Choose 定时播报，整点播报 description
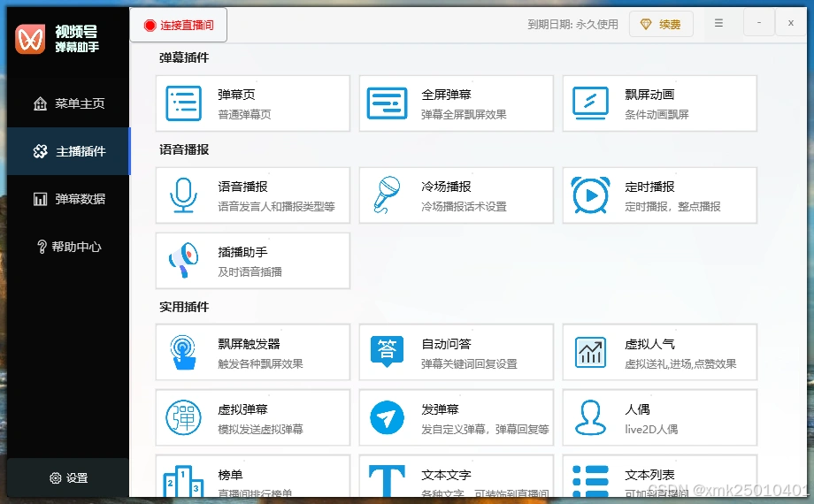The height and width of the screenshot is (504, 814). (672, 207)
